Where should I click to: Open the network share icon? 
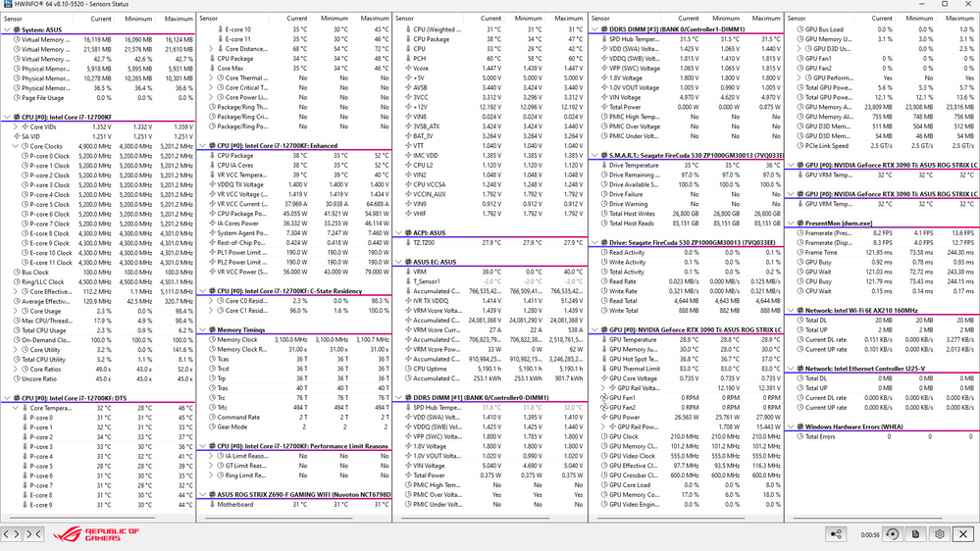point(836,534)
